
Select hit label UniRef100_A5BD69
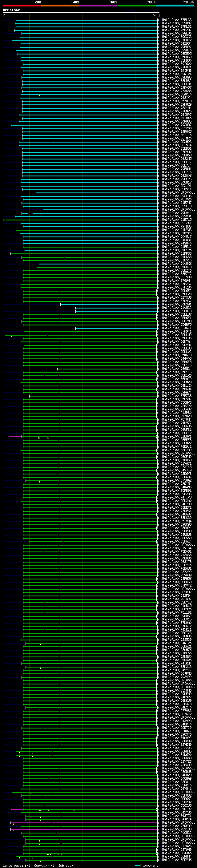click(x=176, y=57)
